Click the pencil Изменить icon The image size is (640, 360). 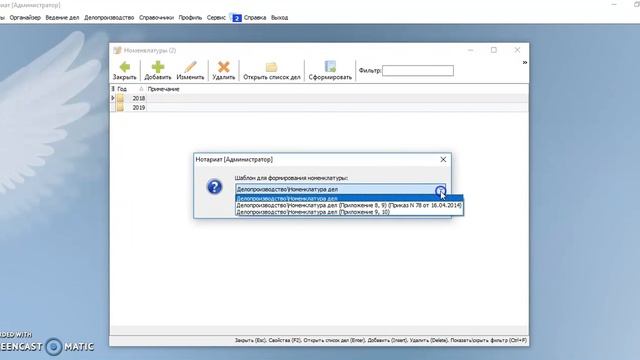pos(190,67)
